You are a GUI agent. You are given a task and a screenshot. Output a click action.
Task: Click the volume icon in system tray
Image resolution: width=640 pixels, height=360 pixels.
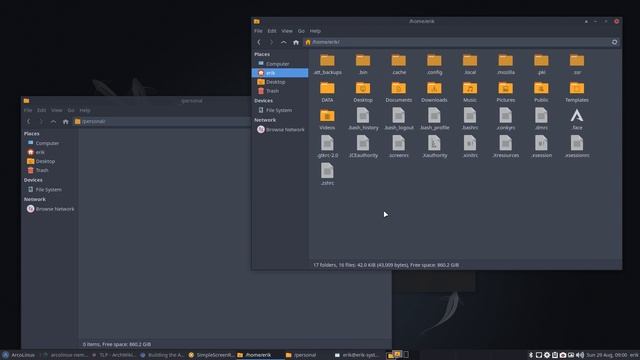click(579, 355)
